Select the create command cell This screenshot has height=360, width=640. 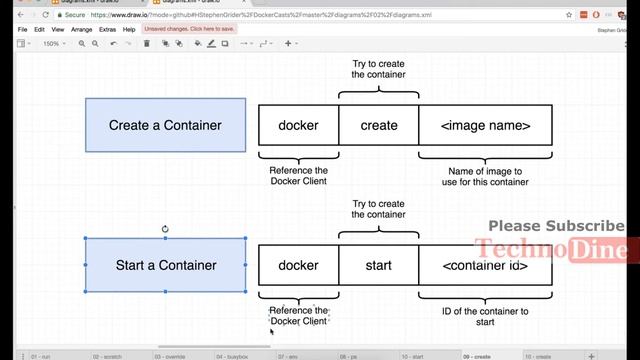pyautogui.click(x=379, y=125)
